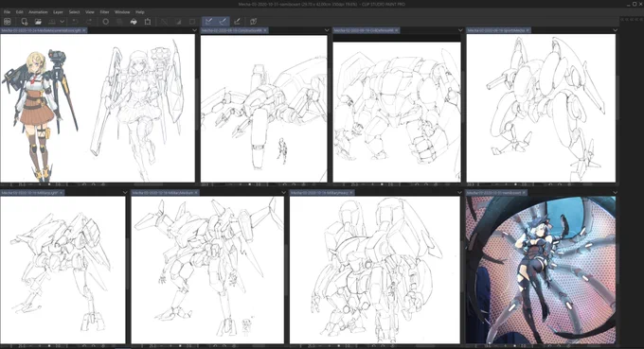Click the Save icon in command bar
The image size is (644, 349).
(x=52, y=22)
